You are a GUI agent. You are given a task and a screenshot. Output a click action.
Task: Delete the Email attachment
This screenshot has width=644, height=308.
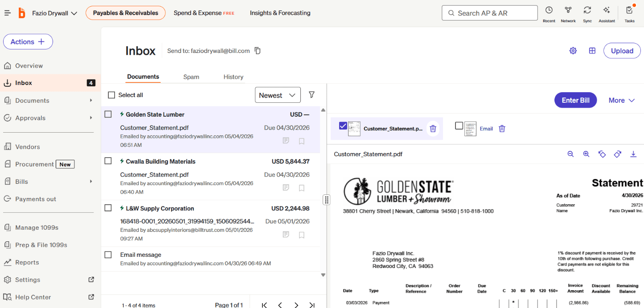click(x=502, y=129)
